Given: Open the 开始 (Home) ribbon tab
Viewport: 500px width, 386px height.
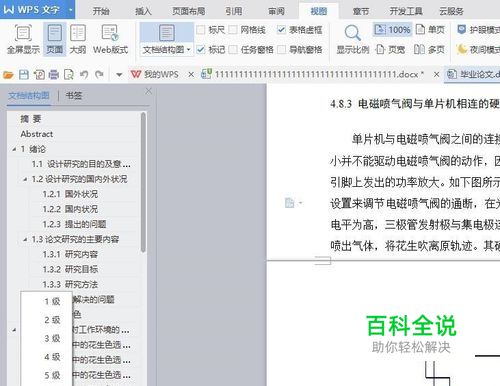Looking at the screenshot, I should pos(101,11).
